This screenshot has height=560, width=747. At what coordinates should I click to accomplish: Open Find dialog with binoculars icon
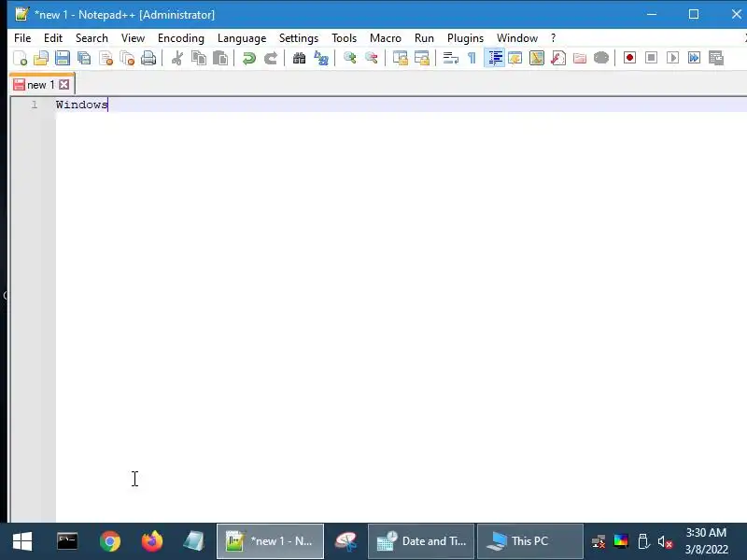coord(299,58)
